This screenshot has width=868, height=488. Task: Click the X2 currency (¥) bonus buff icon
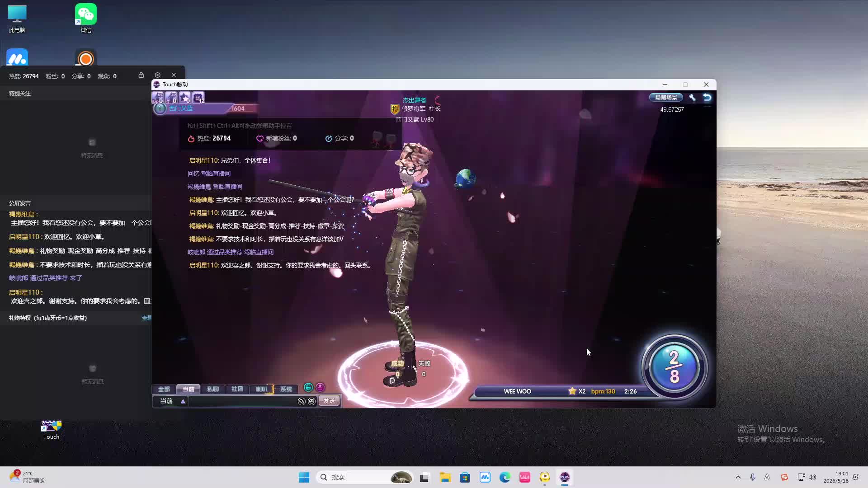coord(171,97)
